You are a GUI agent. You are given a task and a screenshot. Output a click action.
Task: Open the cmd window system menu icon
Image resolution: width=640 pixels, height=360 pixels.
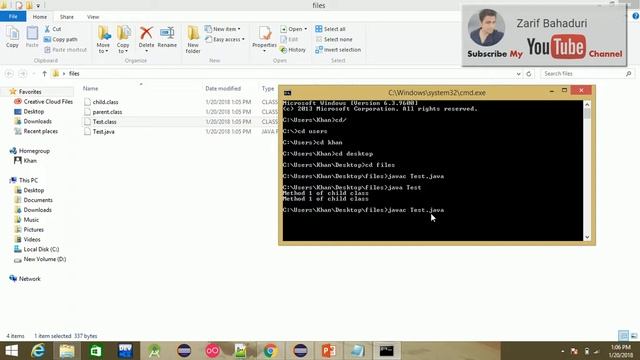coord(287,93)
